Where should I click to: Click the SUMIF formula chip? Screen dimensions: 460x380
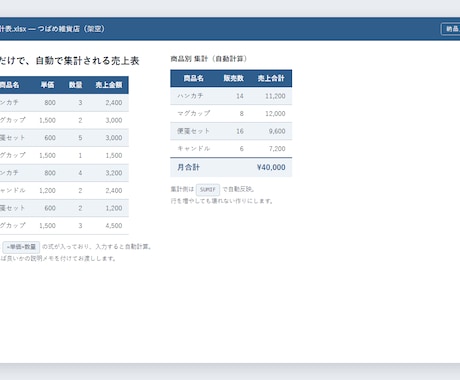click(208, 189)
